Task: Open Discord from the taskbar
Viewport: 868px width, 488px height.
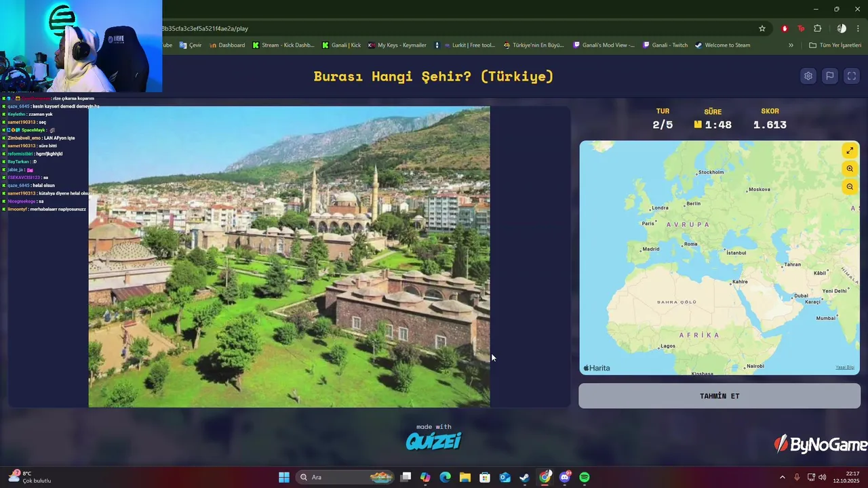Action: click(x=564, y=477)
